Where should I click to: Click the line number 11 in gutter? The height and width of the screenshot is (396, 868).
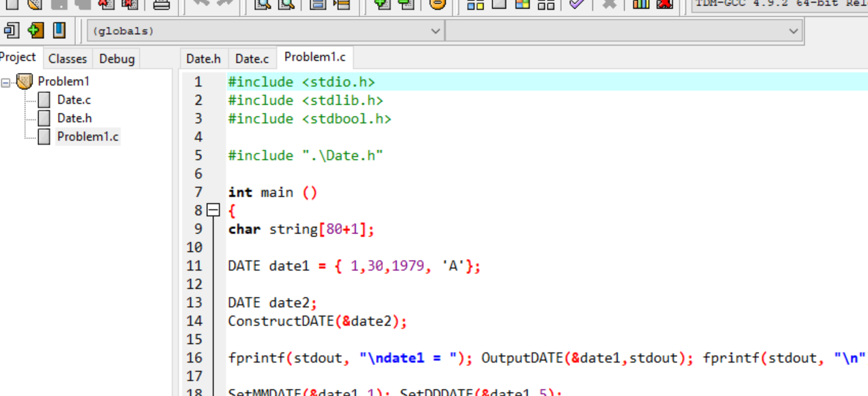[x=194, y=266]
